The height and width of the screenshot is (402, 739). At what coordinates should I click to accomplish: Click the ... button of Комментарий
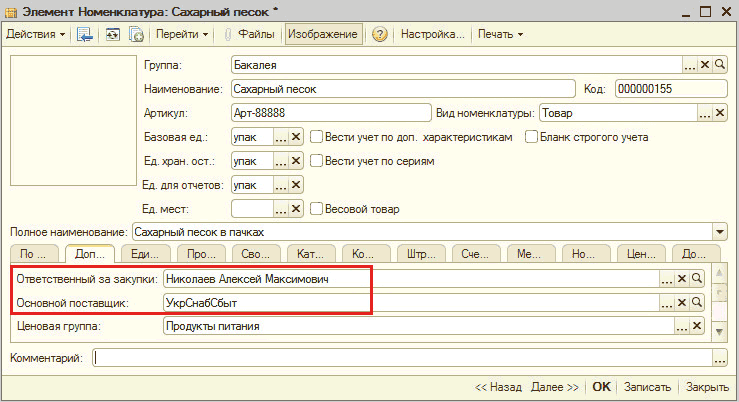click(720, 358)
